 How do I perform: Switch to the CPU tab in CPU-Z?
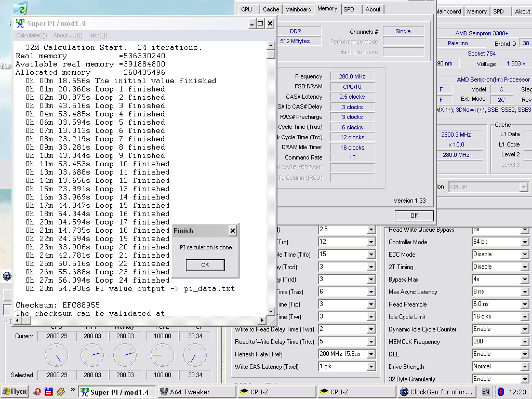tap(247, 9)
